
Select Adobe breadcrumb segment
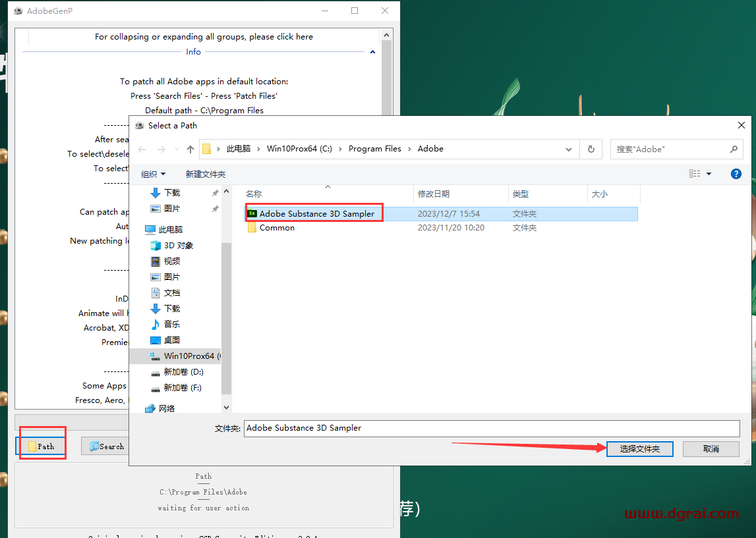click(x=430, y=149)
